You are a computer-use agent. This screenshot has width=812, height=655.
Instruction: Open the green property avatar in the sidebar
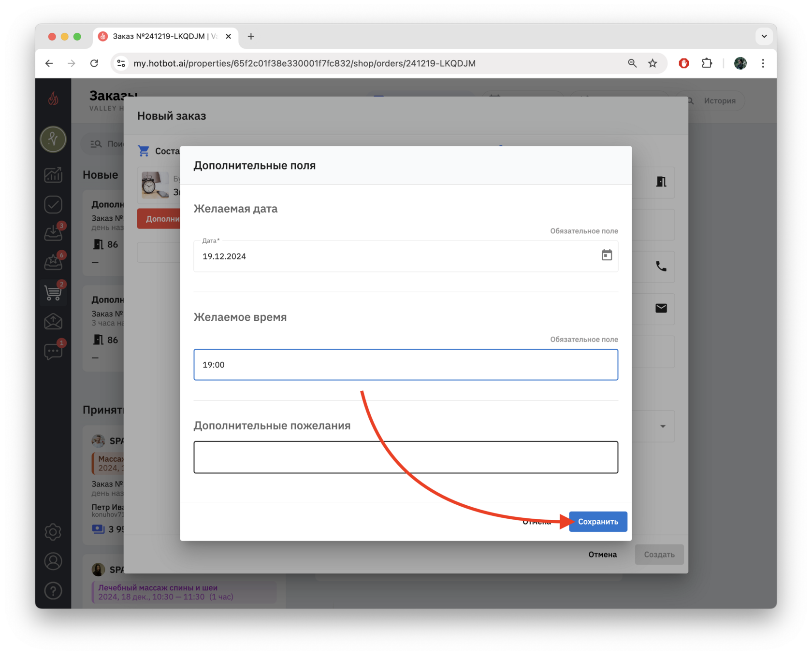pyautogui.click(x=53, y=139)
